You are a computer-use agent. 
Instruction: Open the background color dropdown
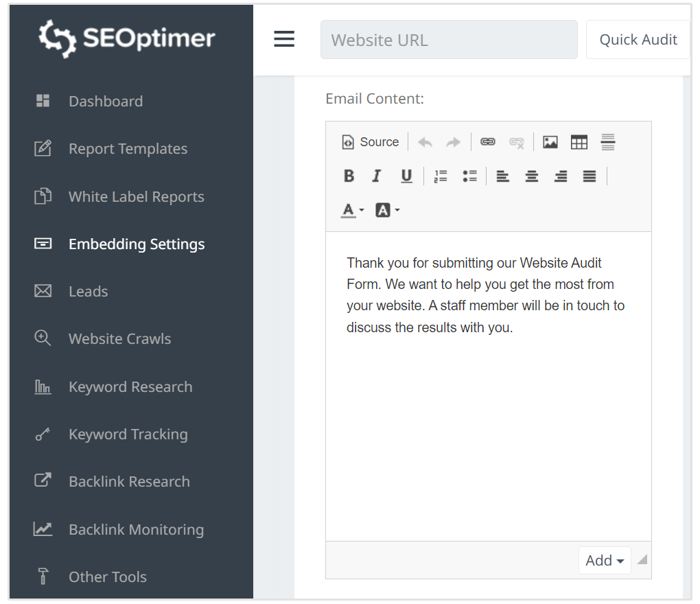tap(387, 210)
